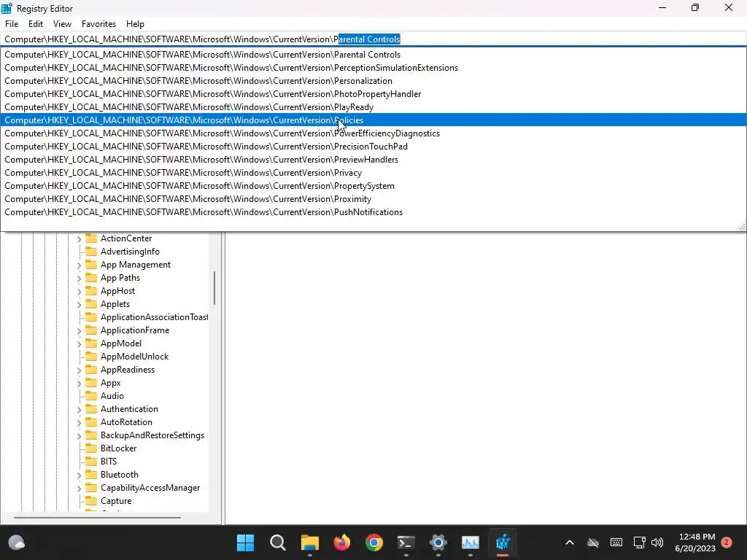Screen dimensions: 747x560
Task: Select the PhotoPropertyHandler path suggestion
Action: (x=373, y=94)
